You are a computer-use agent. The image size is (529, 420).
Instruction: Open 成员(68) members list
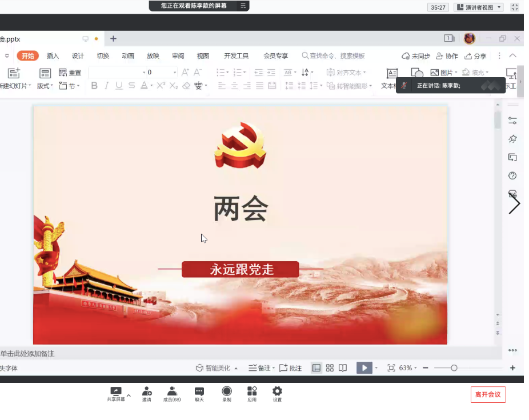coord(172,394)
